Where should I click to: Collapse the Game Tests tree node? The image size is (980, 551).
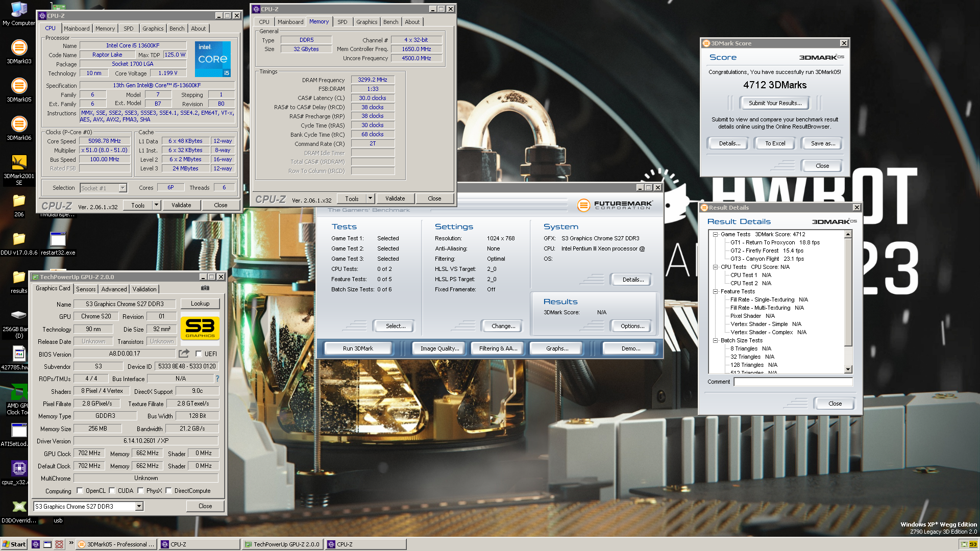[715, 235]
